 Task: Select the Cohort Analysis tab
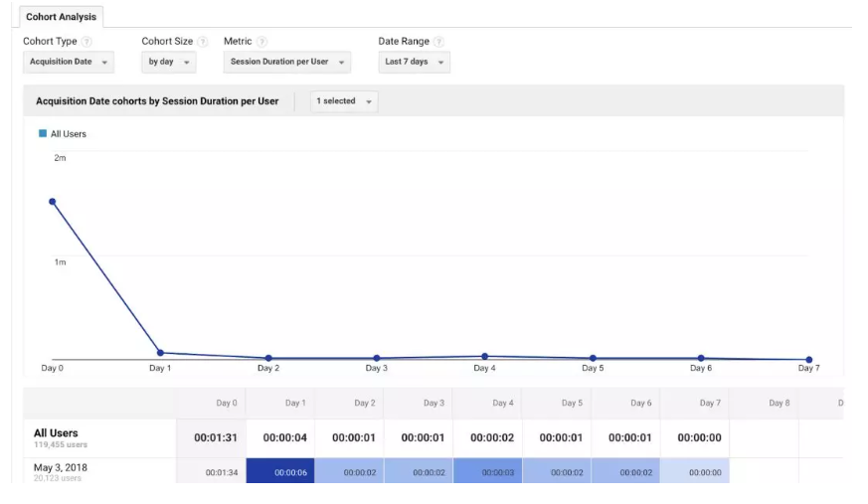61,17
